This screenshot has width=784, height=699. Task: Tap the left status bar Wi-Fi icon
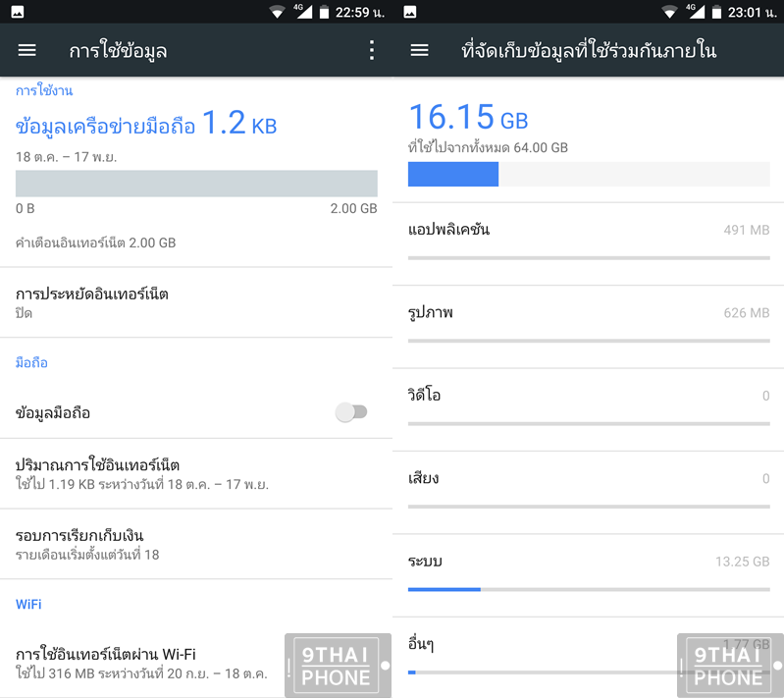[x=277, y=12]
